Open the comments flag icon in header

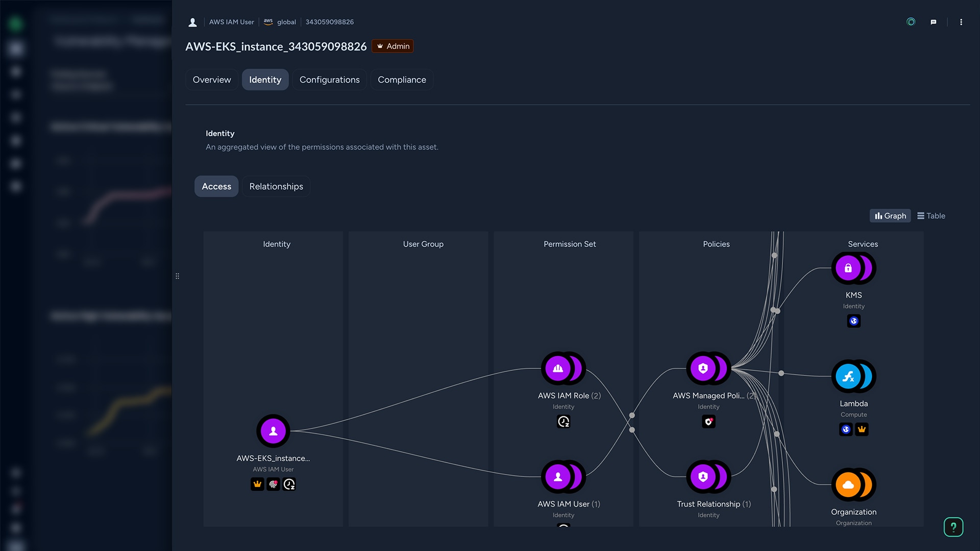coord(934,22)
